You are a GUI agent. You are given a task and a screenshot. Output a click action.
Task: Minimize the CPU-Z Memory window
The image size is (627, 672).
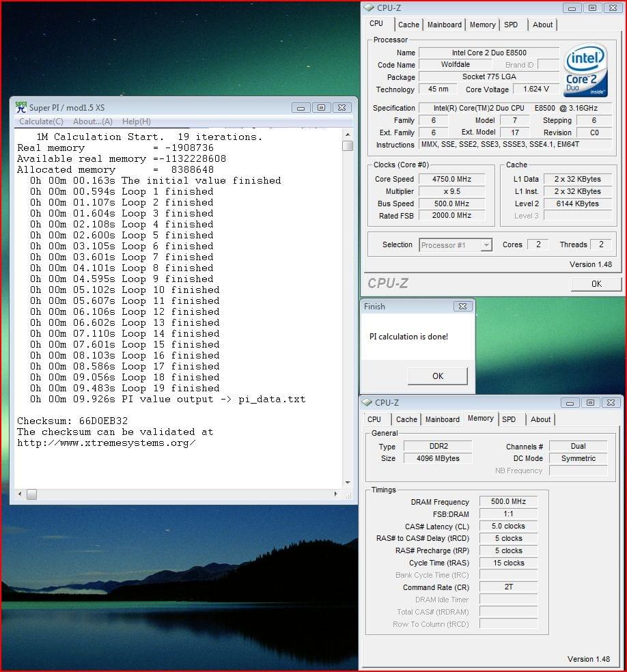570,403
